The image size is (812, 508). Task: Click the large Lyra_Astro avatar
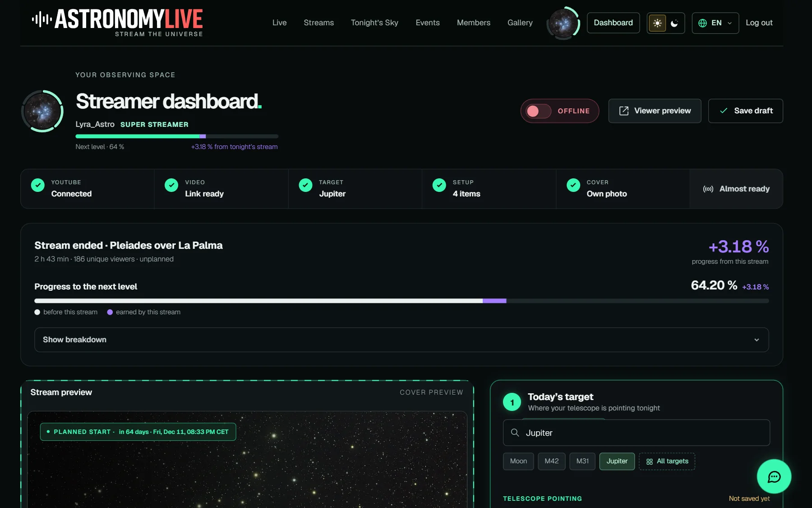coord(42,111)
